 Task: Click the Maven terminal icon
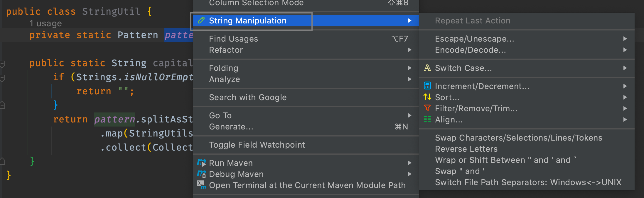201,185
